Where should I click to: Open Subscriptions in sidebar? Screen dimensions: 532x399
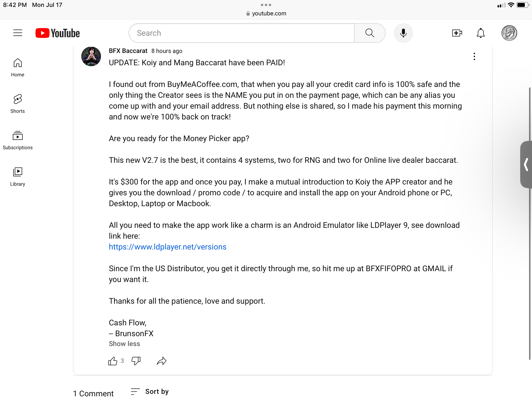(18, 140)
